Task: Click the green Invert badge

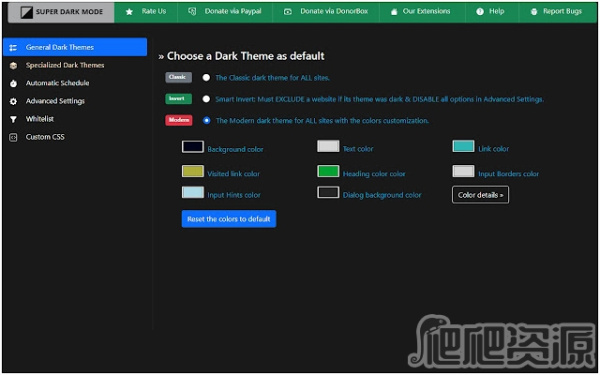Action: pyautogui.click(x=178, y=99)
